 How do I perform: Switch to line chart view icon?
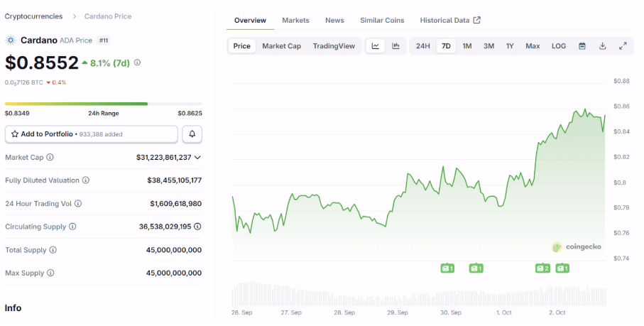[x=376, y=46]
